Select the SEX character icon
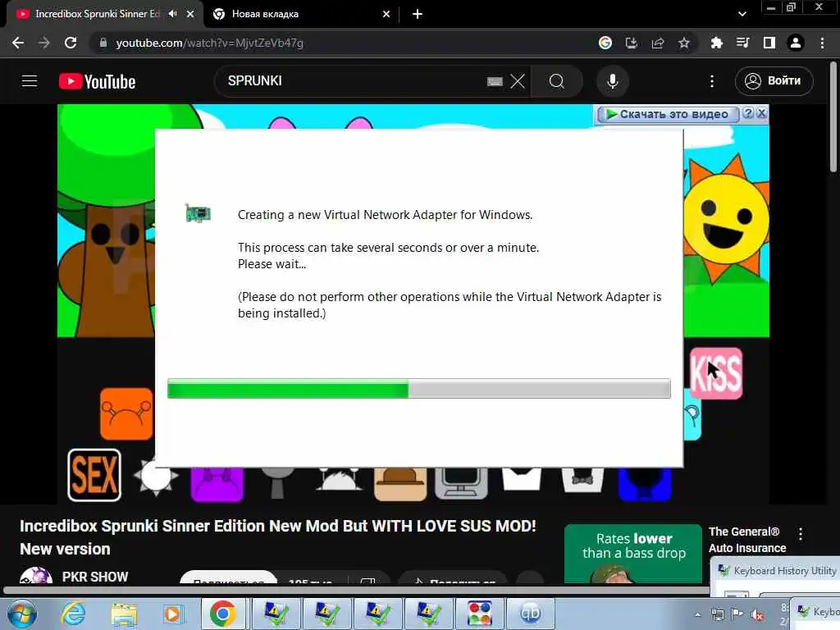The image size is (840, 630). (x=94, y=475)
